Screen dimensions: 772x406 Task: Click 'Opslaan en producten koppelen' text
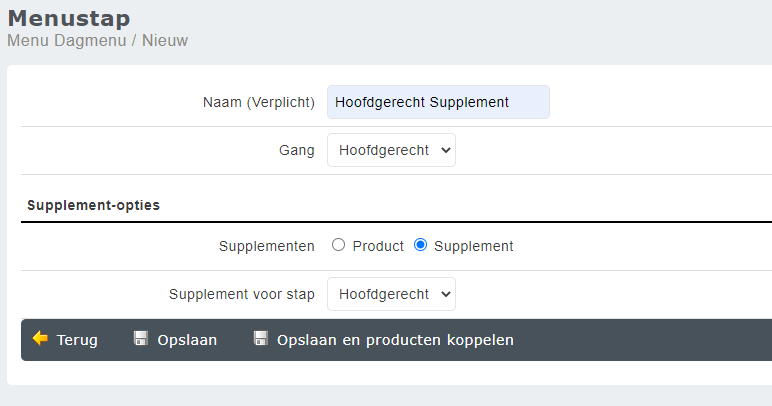click(x=395, y=340)
